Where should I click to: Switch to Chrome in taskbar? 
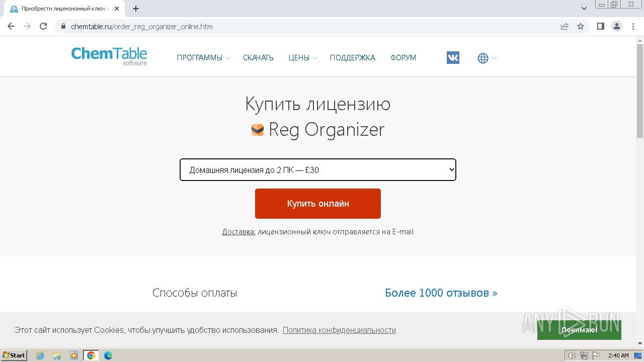click(91, 355)
